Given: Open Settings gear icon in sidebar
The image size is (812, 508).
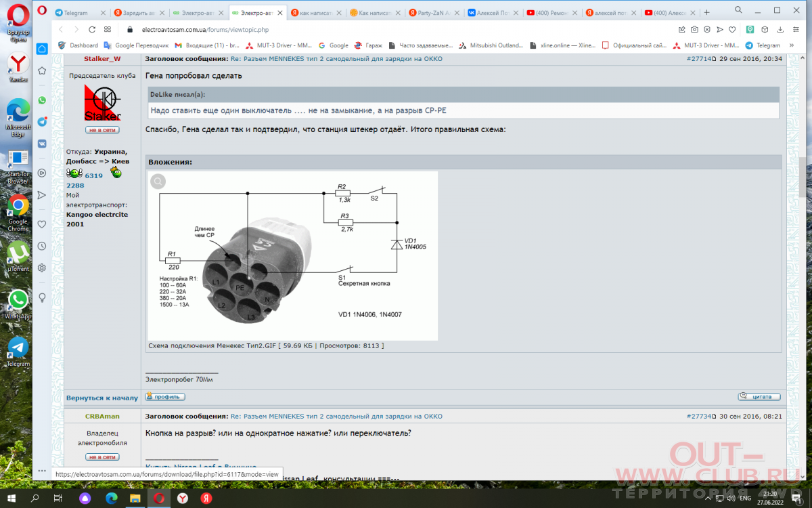Looking at the screenshot, I should point(42,268).
